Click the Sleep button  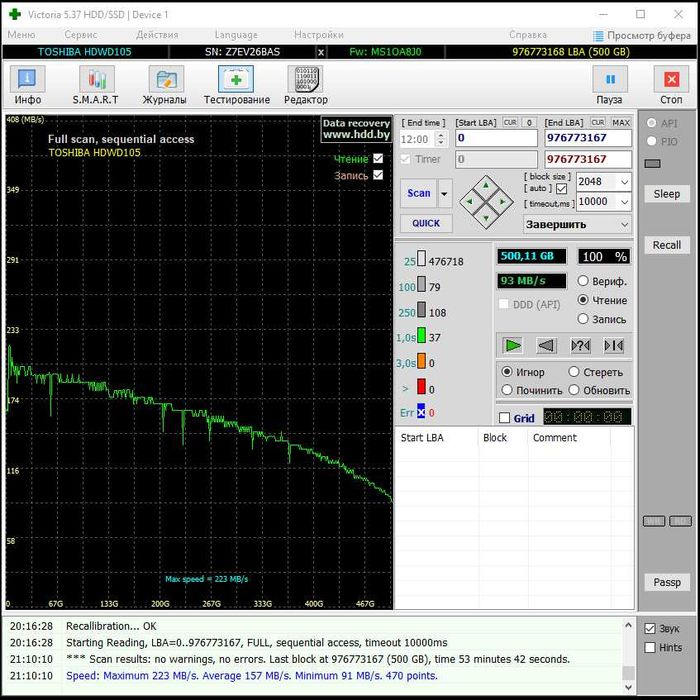pyautogui.click(x=666, y=194)
